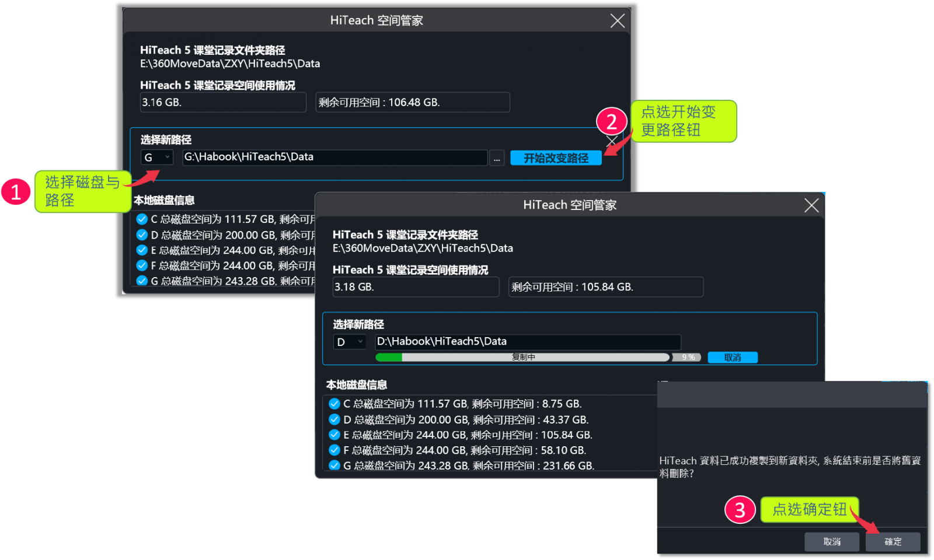Click 取消 in the delete confirmation dialog

pos(832,541)
